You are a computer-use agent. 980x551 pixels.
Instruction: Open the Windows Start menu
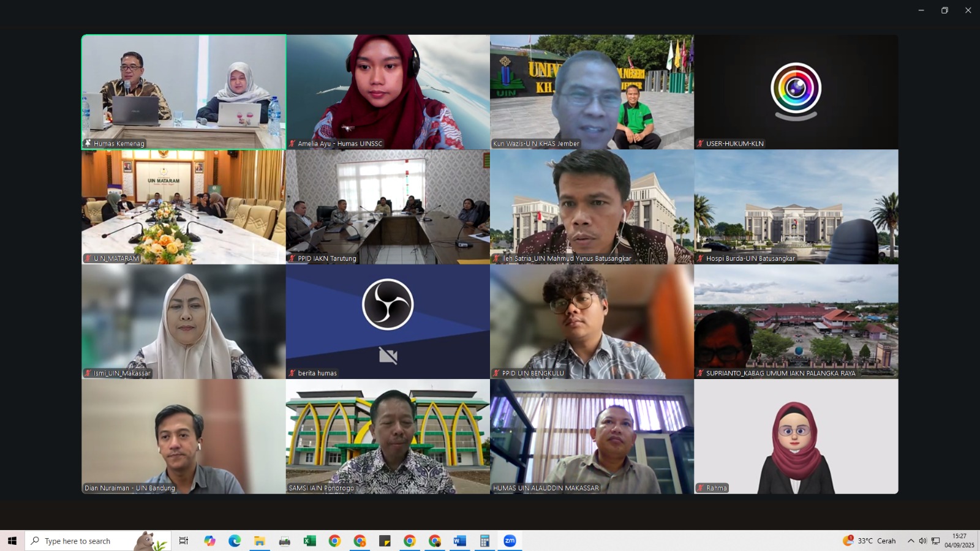pyautogui.click(x=12, y=541)
